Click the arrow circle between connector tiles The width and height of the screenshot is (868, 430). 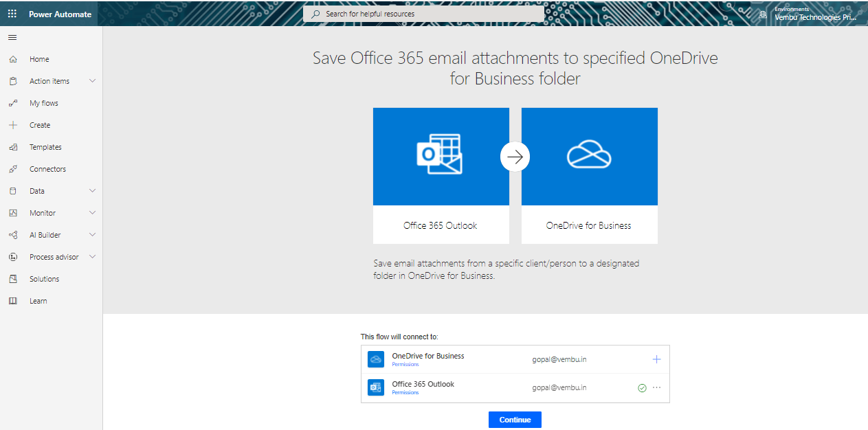tap(515, 157)
